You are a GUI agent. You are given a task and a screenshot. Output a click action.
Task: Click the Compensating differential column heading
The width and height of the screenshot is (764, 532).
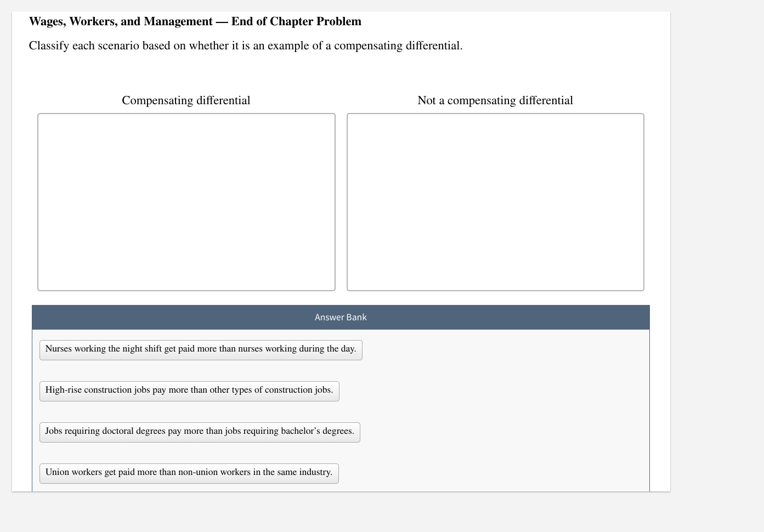click(x=186, y=100)
